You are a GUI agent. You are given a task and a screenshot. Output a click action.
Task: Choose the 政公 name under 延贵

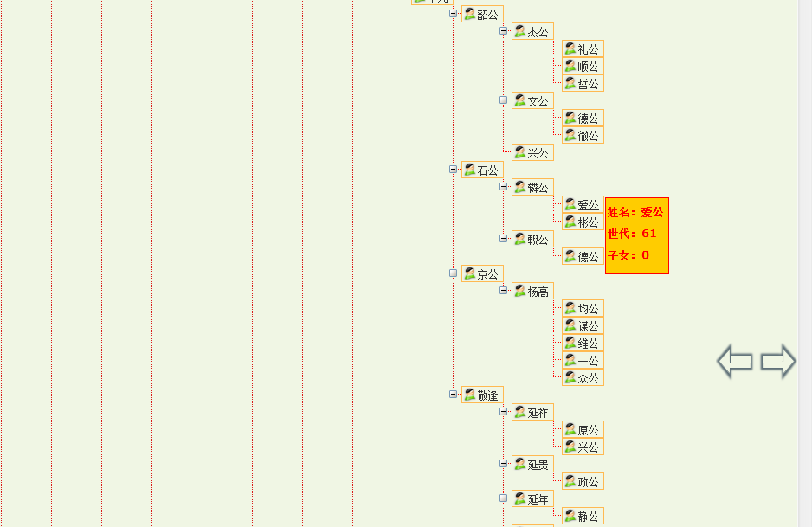click(588, 482)
